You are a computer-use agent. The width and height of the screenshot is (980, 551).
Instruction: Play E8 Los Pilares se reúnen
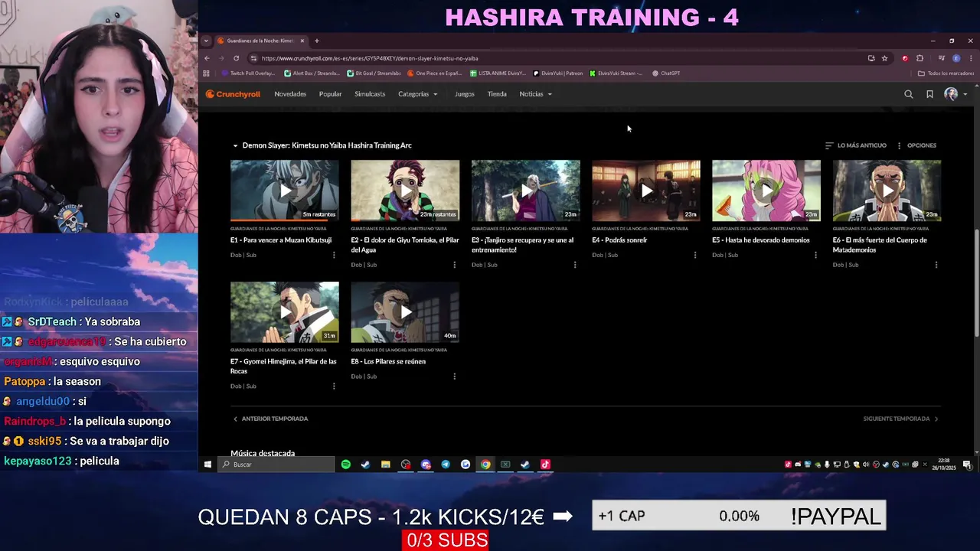[405, 312]
